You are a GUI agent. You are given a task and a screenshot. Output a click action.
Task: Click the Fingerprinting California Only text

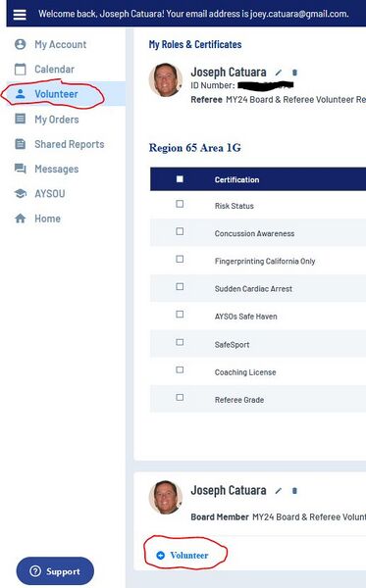click(x=265, y=262)
